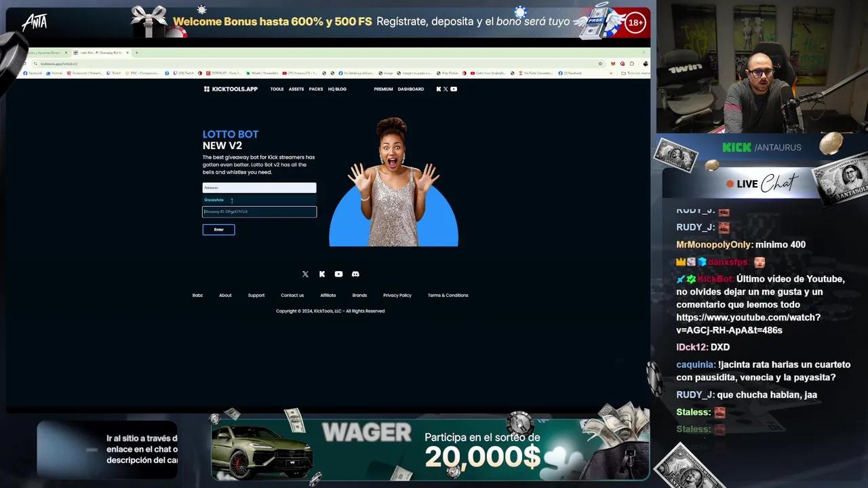
Task: Open the Assets menu in the site navigation
Action: [x=296, y=89]
